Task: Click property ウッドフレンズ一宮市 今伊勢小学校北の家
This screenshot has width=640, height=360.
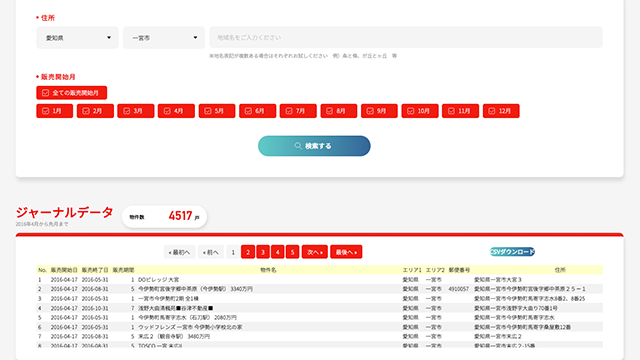Action: point(190,327)
